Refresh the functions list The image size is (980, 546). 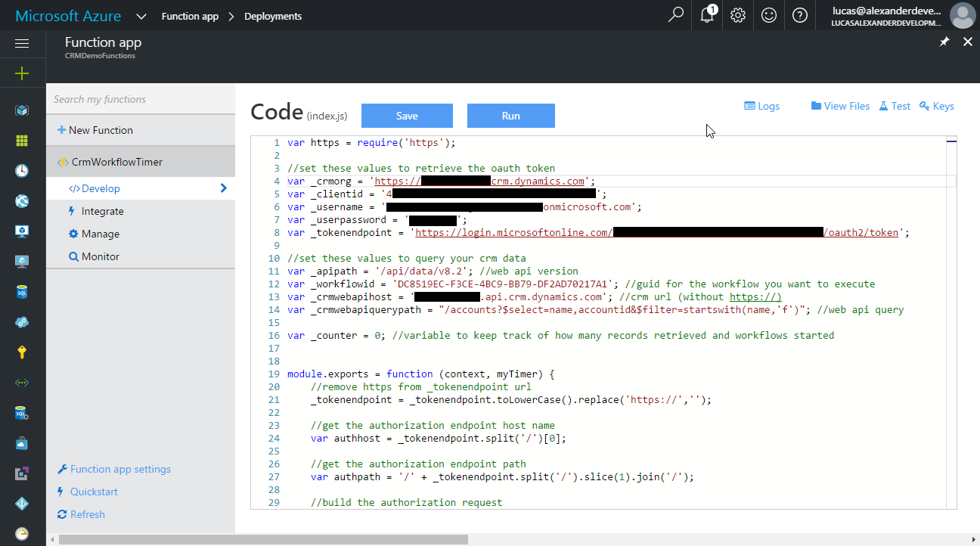(81, 514)
